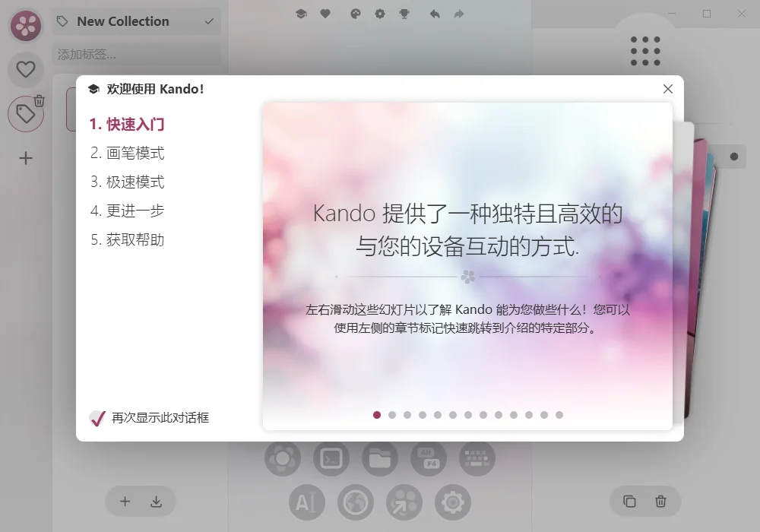This screenshot has width=760, height=532.
Task: Click the New Collection name field
Action: point(136,21)
